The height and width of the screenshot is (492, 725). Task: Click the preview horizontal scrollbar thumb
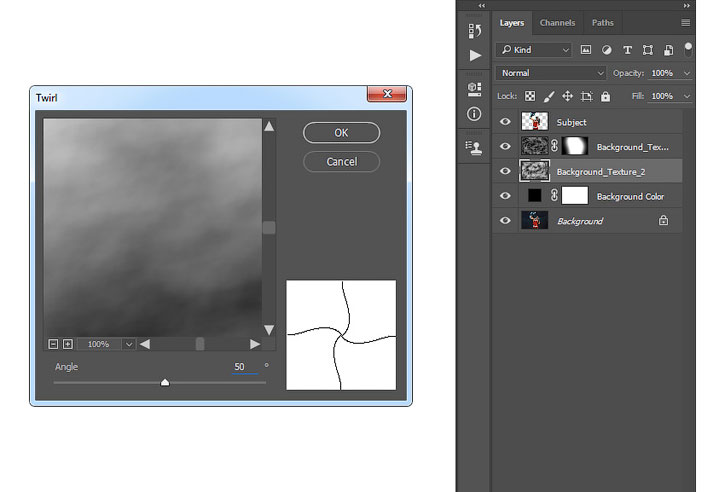pyautogui.click(x=200, y=344)
